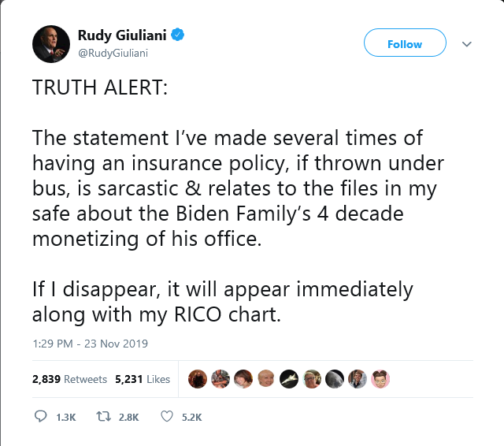Click the 1:29 PM 23 Nov 2019 timestamp

[x=90, y=344]
